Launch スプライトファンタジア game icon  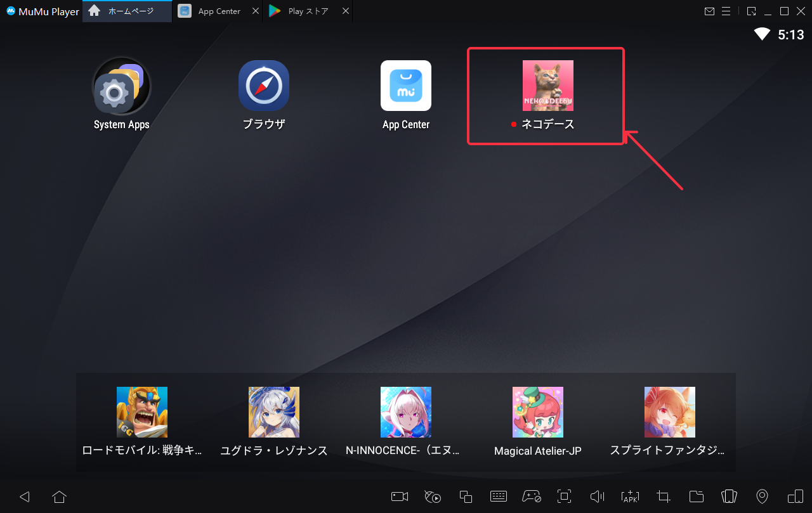pos(670,412)
